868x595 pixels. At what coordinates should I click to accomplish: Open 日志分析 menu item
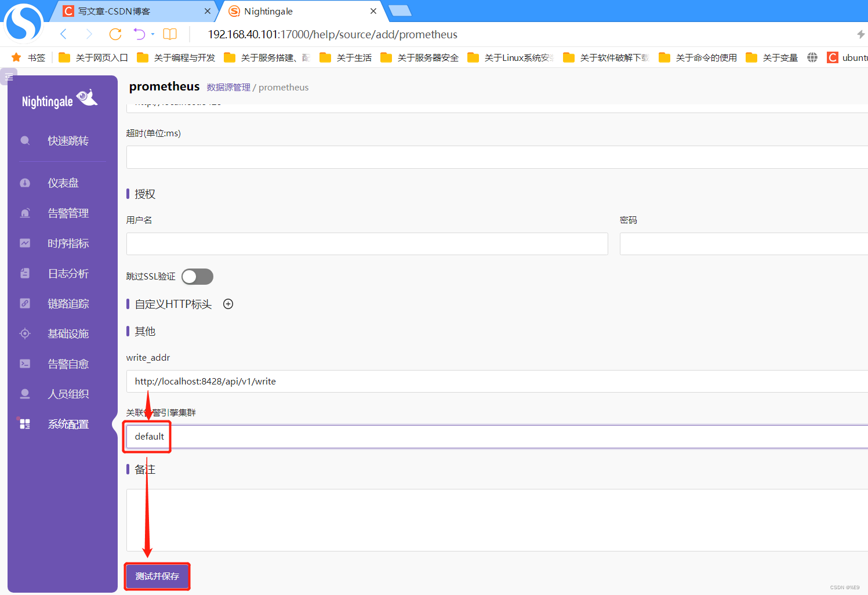(x=68, y=273)
